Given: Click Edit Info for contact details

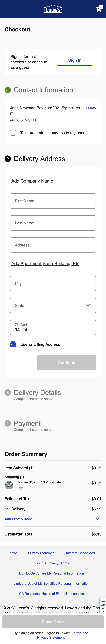Looking at the screenshot, I should (x=90, y=108).
